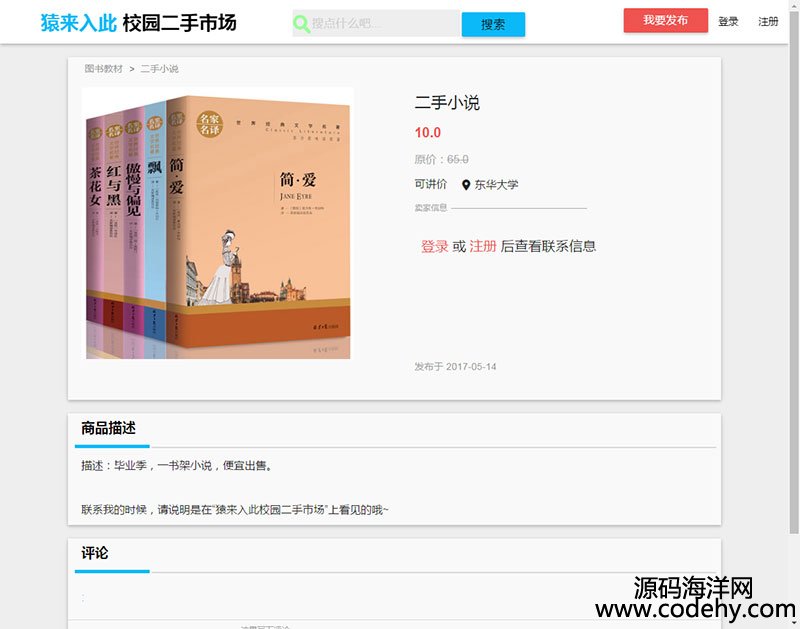The image size is (800, 629).
Task: Go to 图书教材 breadcrumb category
Action: click(x=104, y=68)
